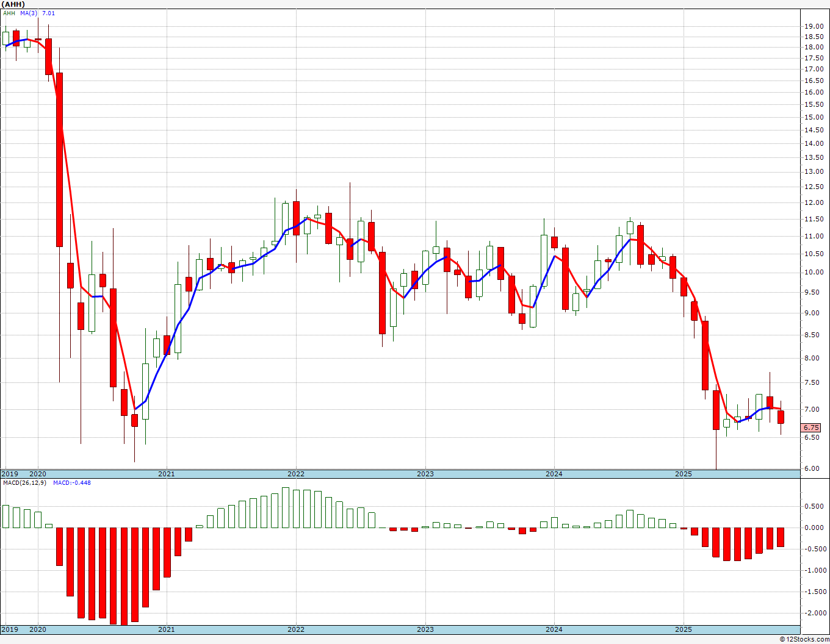
Task: Click 2022 on the price chart time axis
Action: tap(296, 474)
